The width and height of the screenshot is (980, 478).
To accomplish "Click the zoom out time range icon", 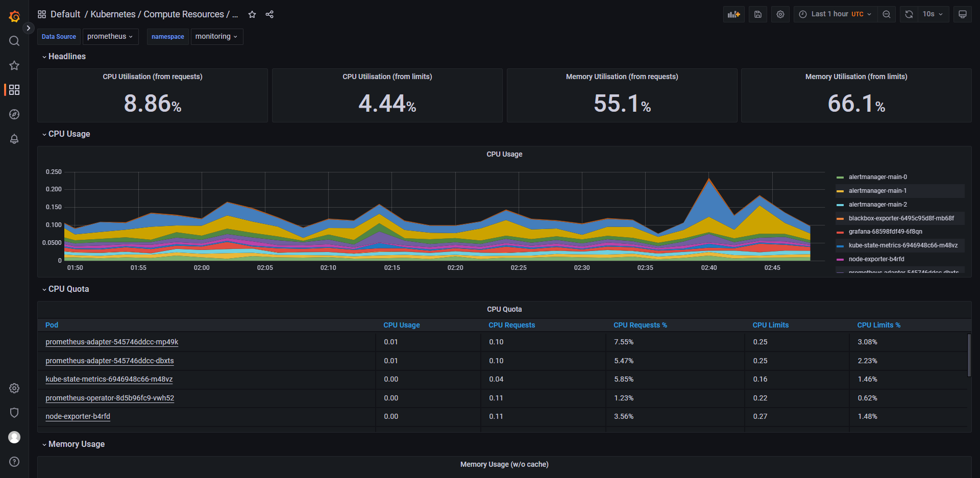I will 887,14.
